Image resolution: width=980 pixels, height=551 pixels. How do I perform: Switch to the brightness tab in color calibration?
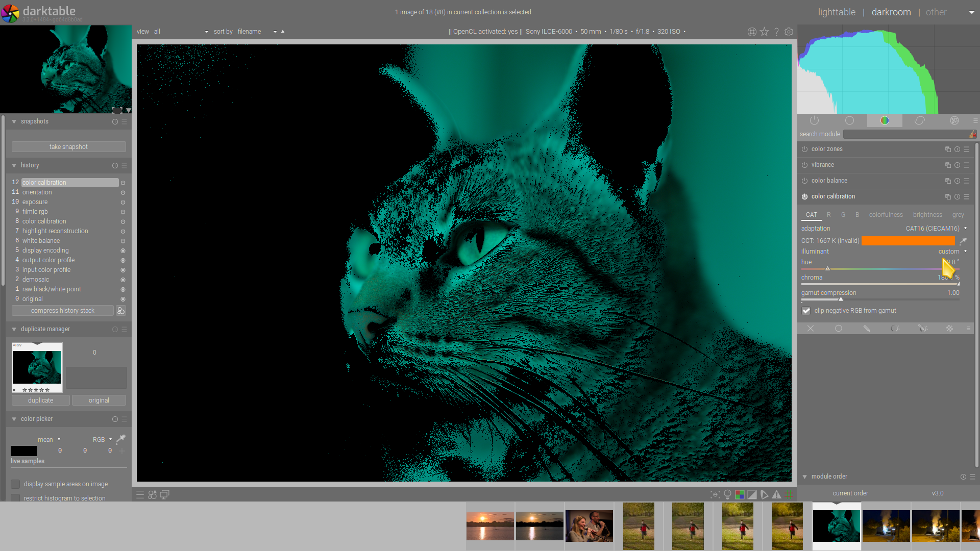tap(927, 215)
